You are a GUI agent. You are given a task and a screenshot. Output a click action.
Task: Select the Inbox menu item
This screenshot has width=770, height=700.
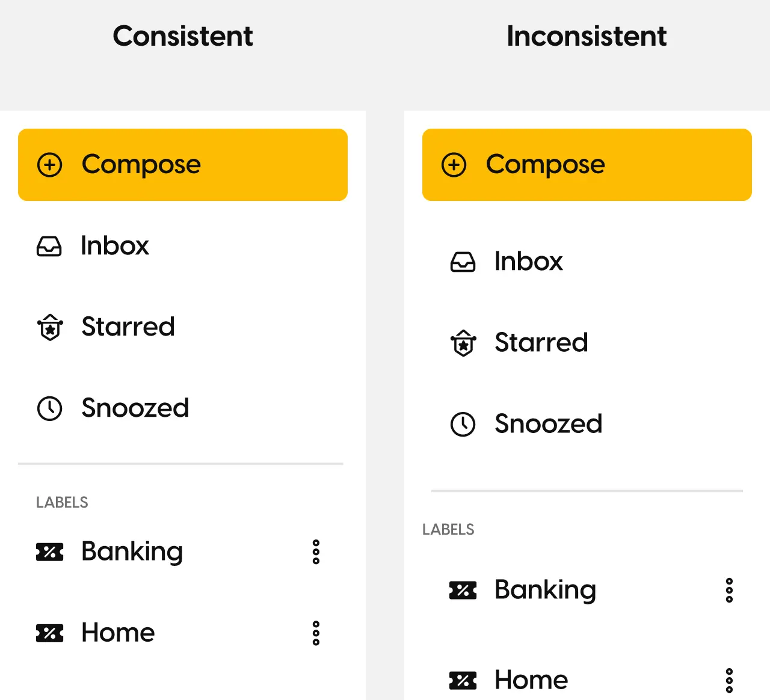coord(114,246)
